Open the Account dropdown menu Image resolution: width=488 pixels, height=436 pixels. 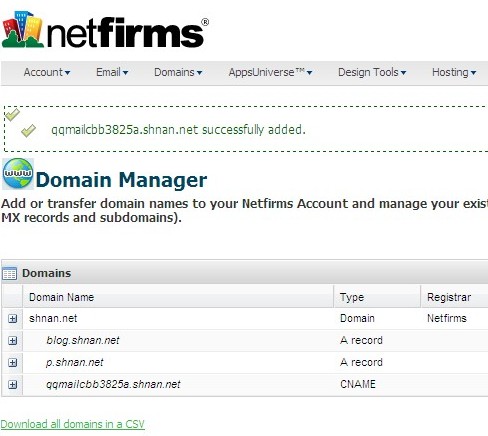pyautogui.click(x=47, y=72)
